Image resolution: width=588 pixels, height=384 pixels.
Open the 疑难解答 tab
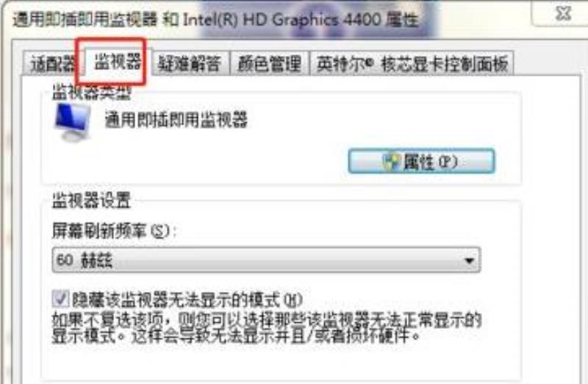(190, 63)
